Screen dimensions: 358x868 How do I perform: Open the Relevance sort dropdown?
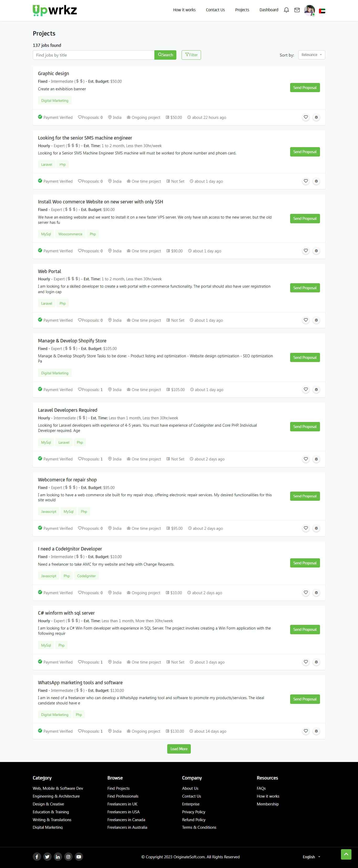point(311,55)
